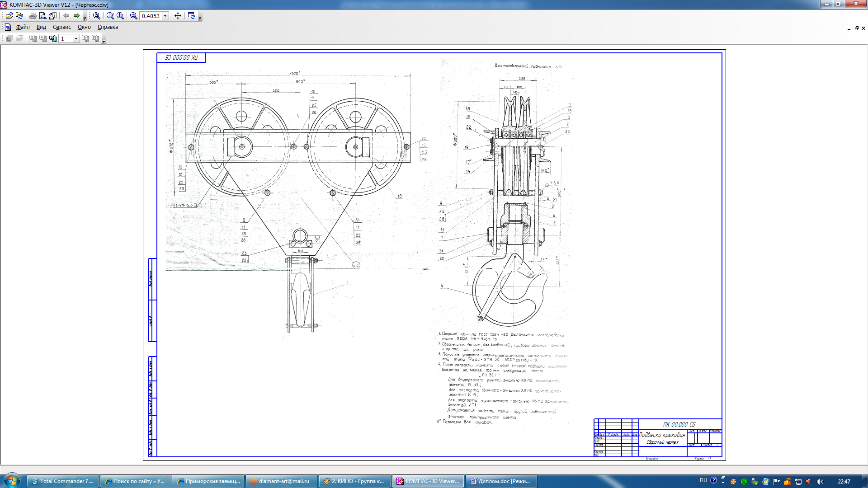
Task: Expand view toolbar options arrow
Action: 200,19
